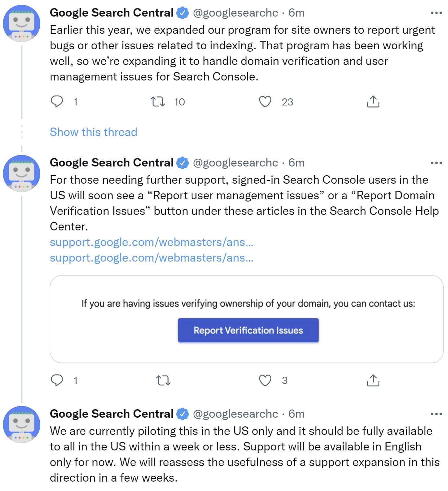Like the first tweet
The width and height of the screenshot is (448, 491).
coord(265,102)
